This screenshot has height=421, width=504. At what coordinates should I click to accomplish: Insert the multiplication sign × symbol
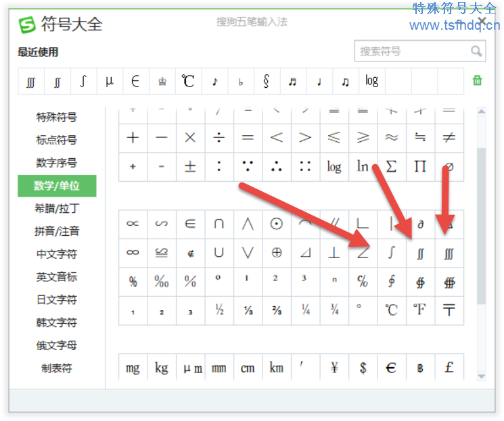click(x=190, y=138)
